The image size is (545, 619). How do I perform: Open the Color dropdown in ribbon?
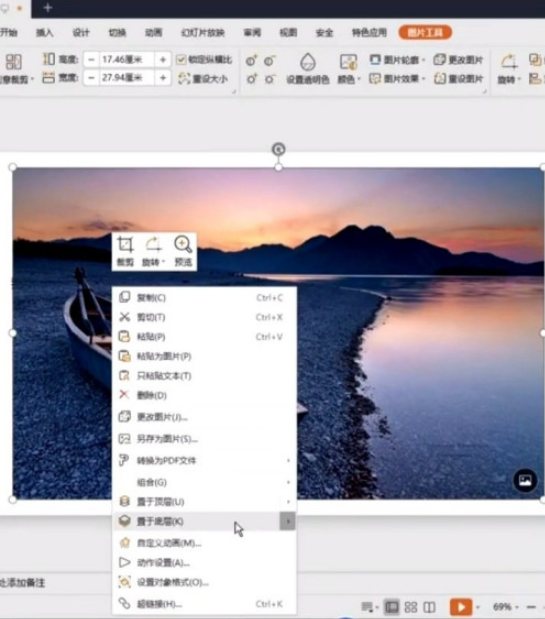tap(349, 69)
